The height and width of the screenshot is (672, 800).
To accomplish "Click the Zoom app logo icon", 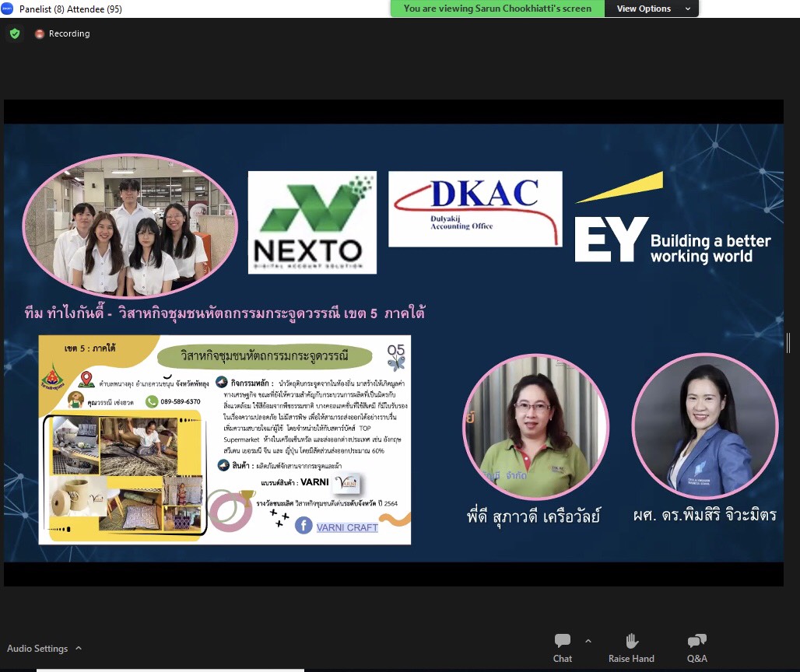I will [x=7, y=9].
